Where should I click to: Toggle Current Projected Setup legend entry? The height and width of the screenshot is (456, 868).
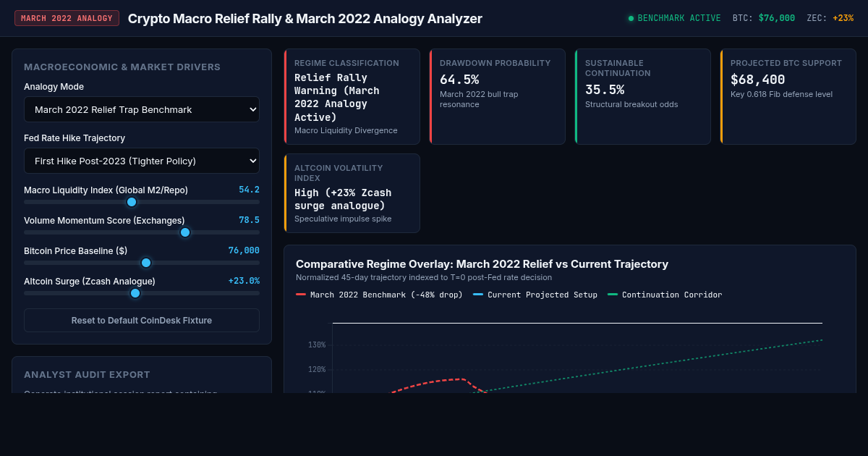tap(535, 295)
